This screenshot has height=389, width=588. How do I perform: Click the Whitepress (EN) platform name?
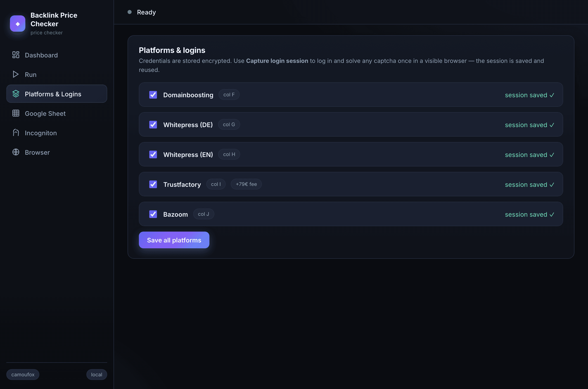click(x=188, y=154)
